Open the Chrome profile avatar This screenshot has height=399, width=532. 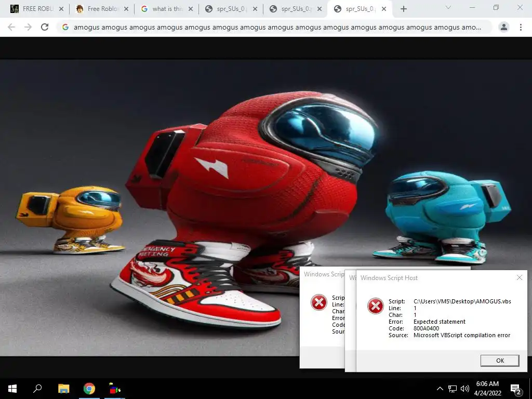tap(504, 27)
